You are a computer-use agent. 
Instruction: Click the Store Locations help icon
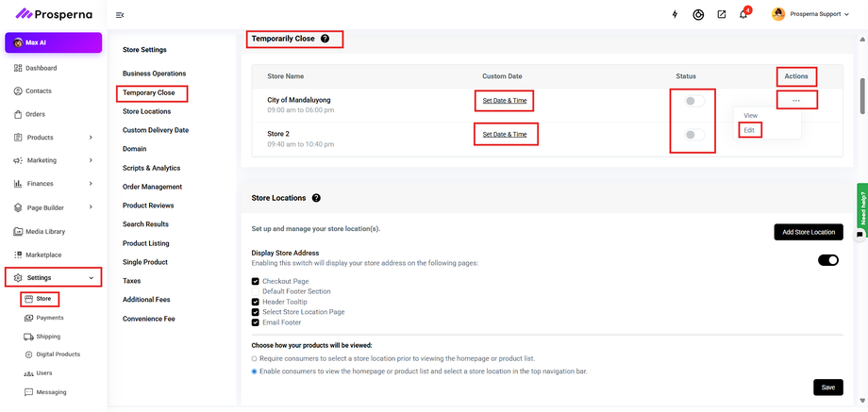[x=316, y=198]
